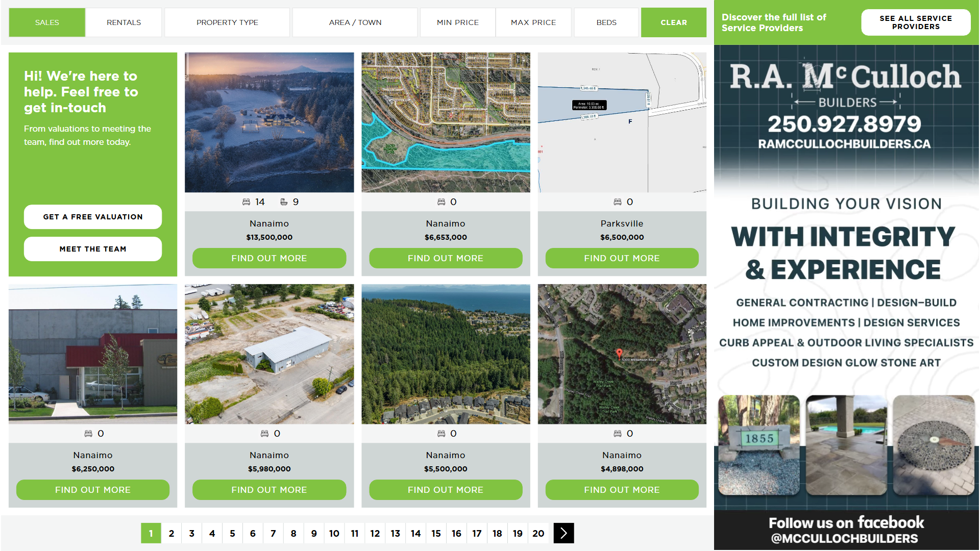Open the Max Price dropdown

click(533, 22)
